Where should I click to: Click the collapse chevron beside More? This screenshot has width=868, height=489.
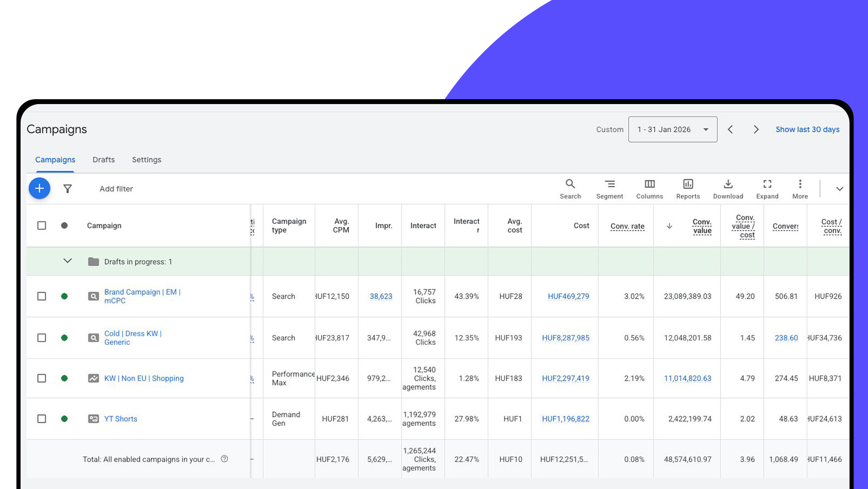[x=839, y=189]
